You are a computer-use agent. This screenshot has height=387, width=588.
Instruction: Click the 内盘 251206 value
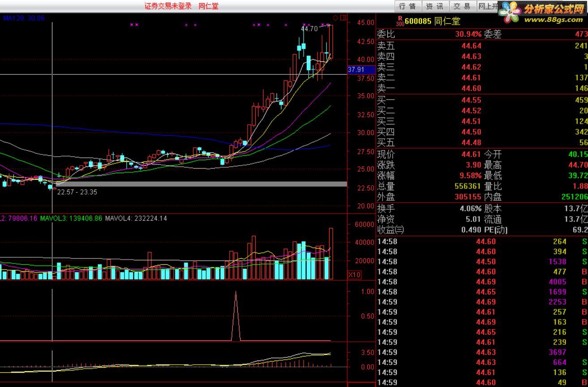575,197
